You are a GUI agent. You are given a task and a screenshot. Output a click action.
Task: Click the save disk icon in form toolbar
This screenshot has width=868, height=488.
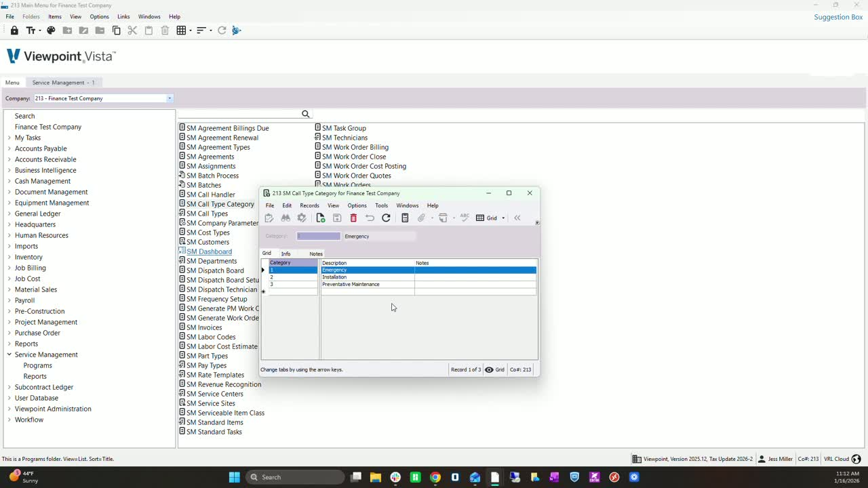tap(337, 218)
